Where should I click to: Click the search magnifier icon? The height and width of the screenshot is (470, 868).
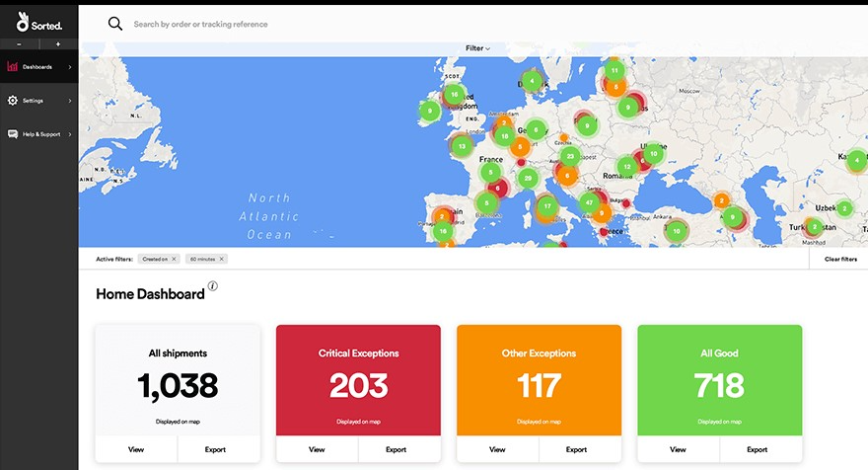pyautogui.click(x=115, y=24)
